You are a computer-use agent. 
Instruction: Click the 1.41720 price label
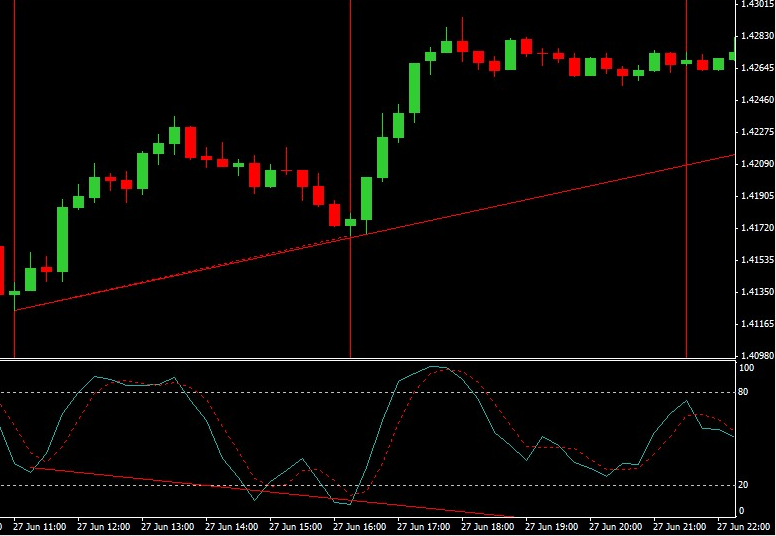click(x=757, y=228)
